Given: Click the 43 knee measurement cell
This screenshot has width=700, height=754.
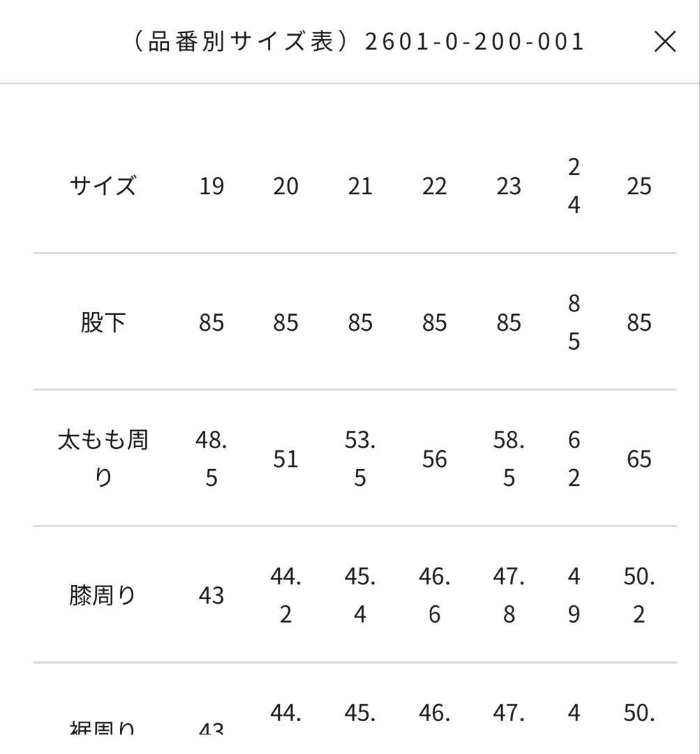Looking at the screenshot, I should point(212,596).
